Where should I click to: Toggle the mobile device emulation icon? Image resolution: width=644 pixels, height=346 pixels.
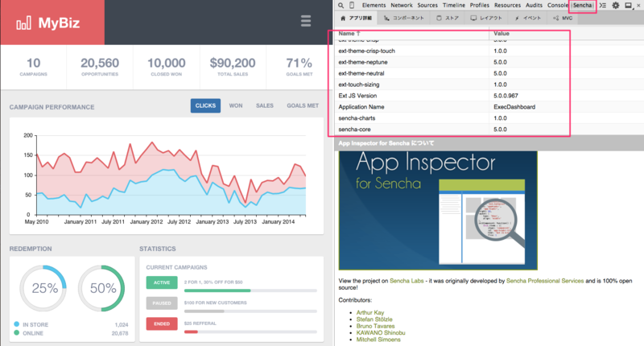tap(352, 6)
